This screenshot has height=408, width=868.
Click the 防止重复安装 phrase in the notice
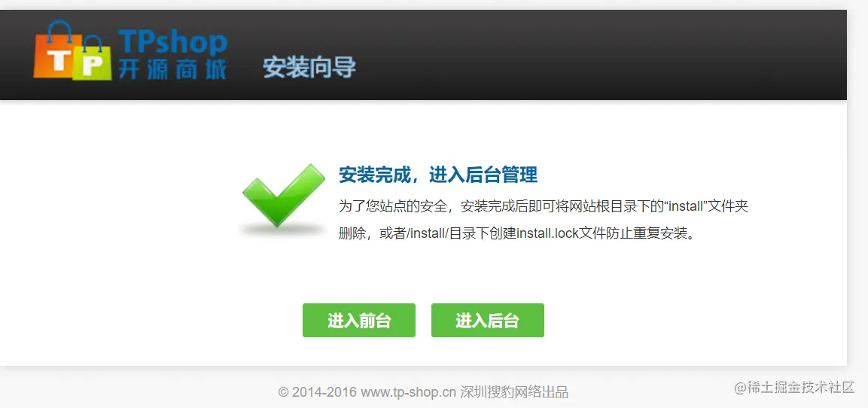point(644,233)
